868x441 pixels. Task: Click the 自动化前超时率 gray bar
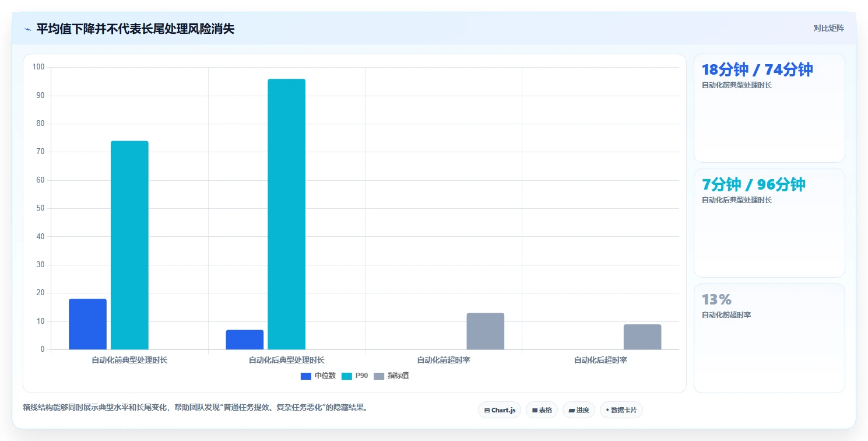[x=485, y=331]
